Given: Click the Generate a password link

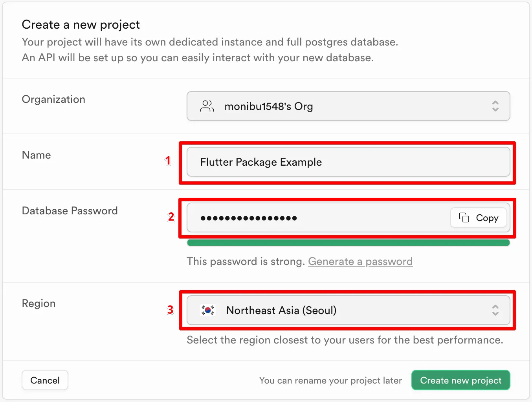Looking at the screenshot, I should point(360,261).
